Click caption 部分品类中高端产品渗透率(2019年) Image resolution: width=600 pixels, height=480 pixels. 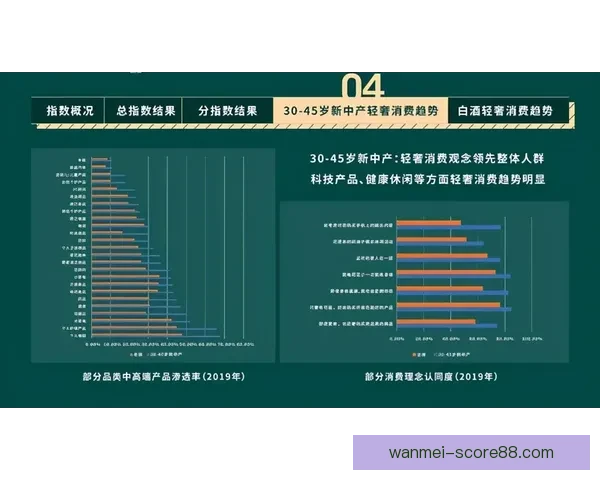[x=164, y=377]
